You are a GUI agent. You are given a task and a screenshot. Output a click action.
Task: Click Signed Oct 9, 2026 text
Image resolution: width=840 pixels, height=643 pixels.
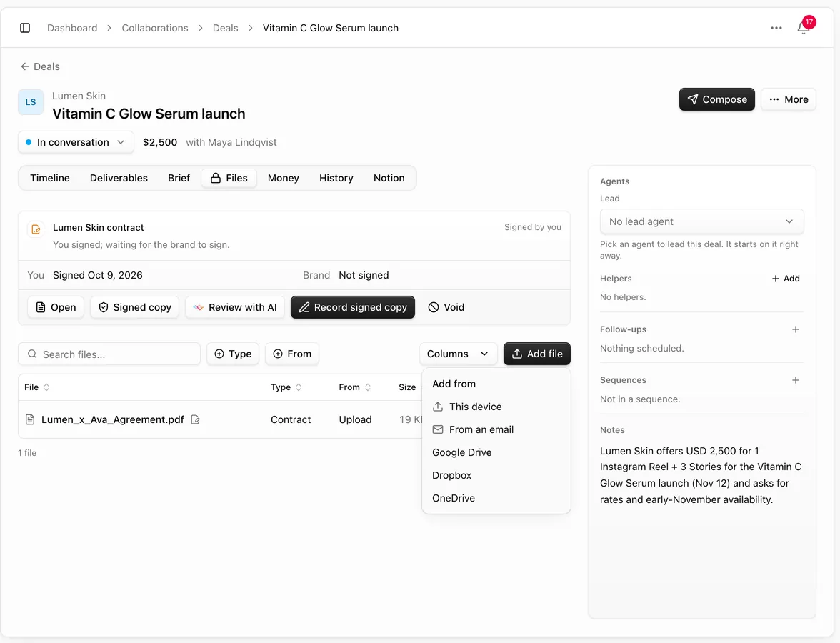[97, 275]
